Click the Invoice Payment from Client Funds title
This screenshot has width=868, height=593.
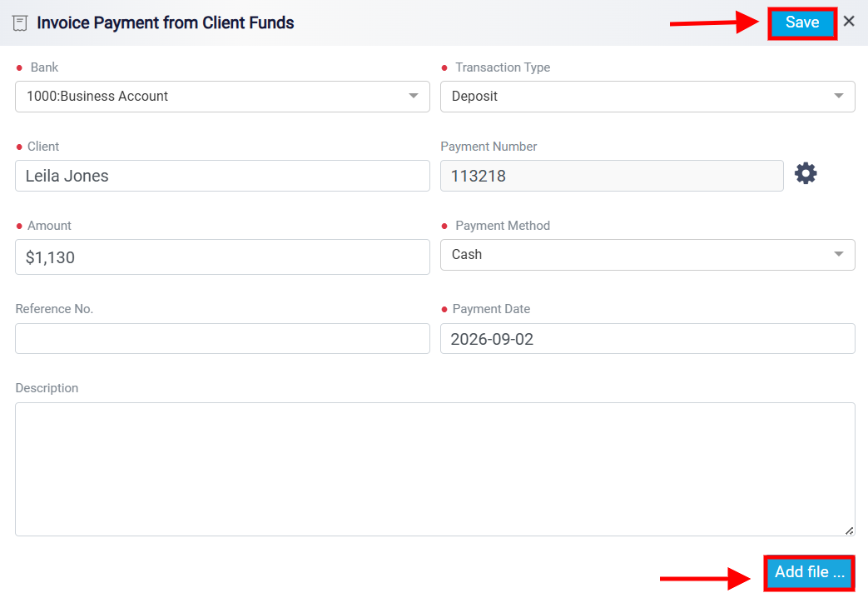point(165,22)
